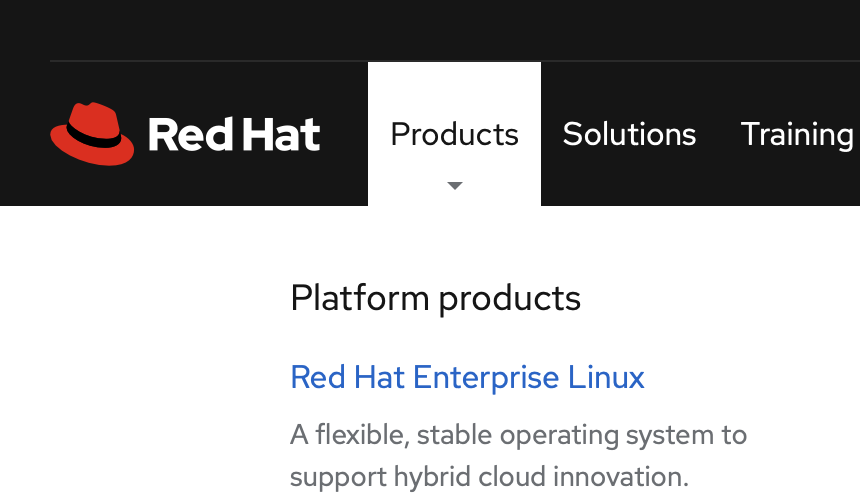Open the Solutions menu

point(629,134)
